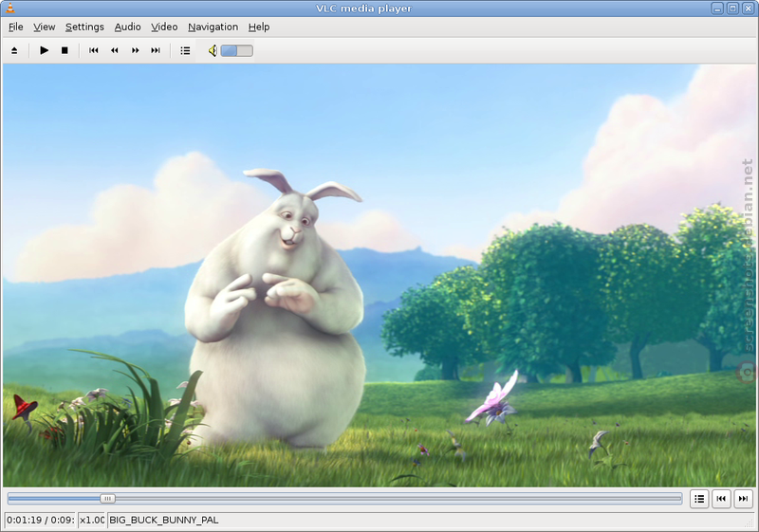Click the fast-forward (faster) toolbar button
The height and width of the screenshot is (532, 759).
tap(136, 50)
